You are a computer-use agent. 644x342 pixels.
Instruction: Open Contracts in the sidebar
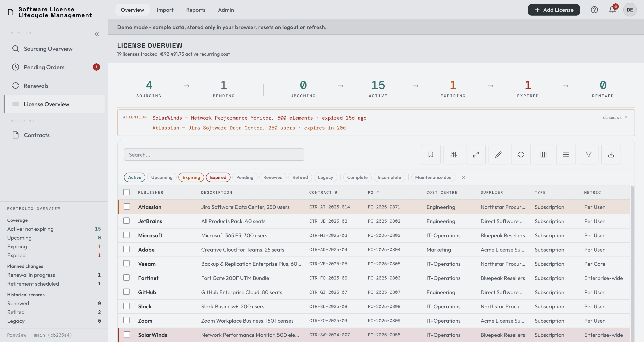tap(54, 135)
